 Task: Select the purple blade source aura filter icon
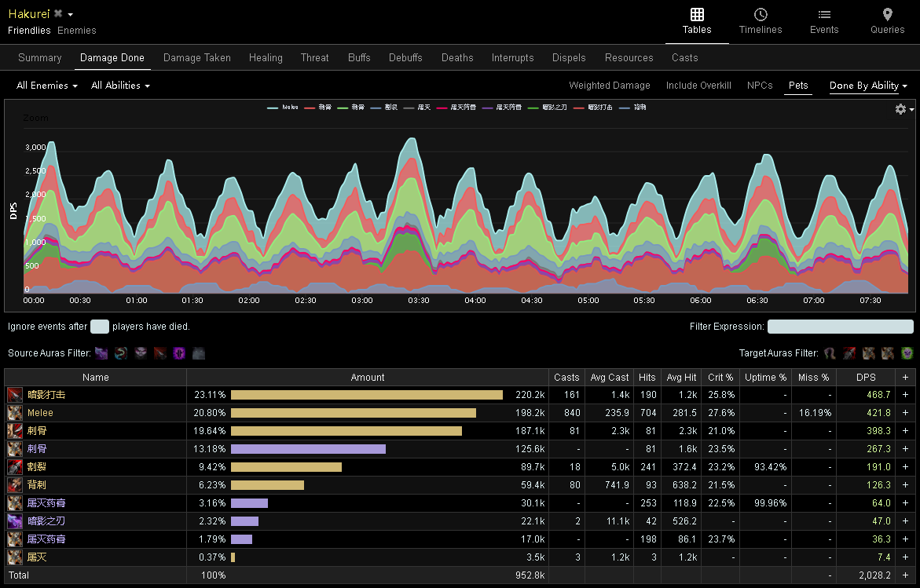(101, 353)
